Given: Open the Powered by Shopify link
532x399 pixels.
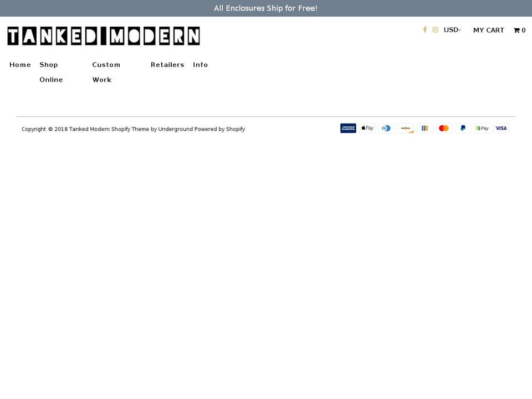Looking at the screenshot, I should pos(219,129).
